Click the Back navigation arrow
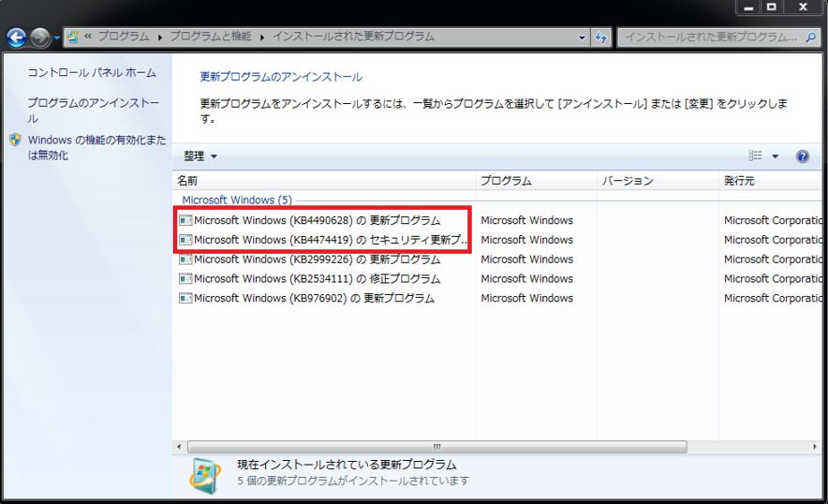The height and width of the screenshot is (504, 828). tap(16, 37)
